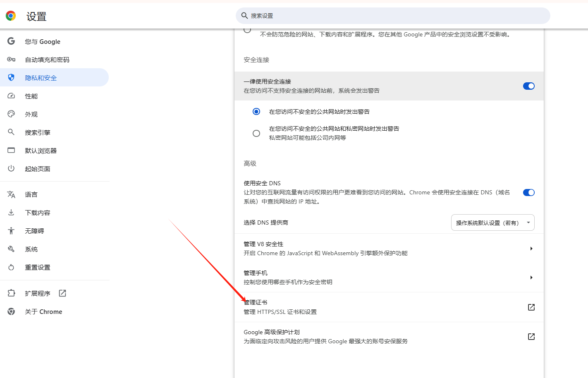588x378 pixels.
Task: Select 在您访问不安全的公共网站时发出警告 radio button
Action: [256, 112]
